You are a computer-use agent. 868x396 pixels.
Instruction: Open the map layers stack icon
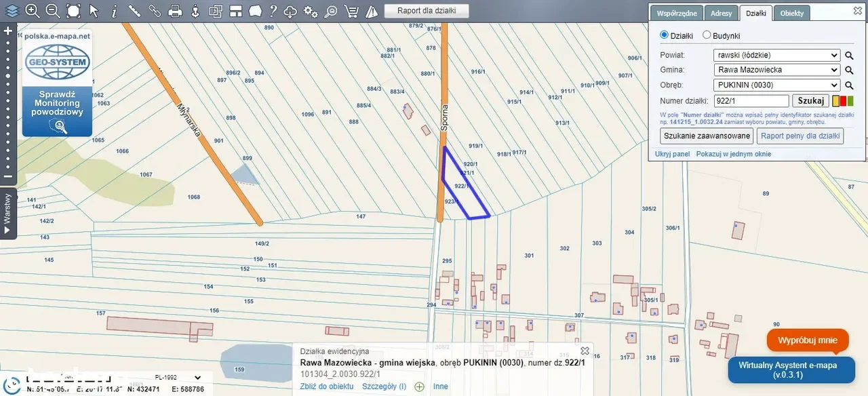[12, 10]
